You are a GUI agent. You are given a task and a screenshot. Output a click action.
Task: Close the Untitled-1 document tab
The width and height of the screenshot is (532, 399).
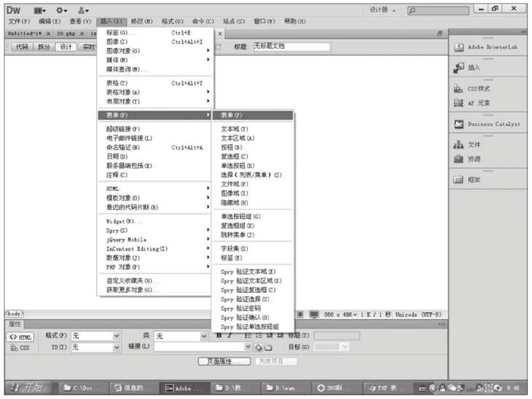click(48, 33)
